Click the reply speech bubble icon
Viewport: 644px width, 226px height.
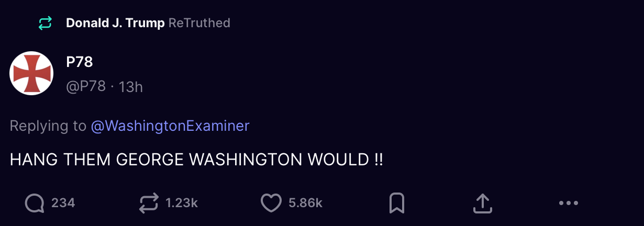coord(35,203)
